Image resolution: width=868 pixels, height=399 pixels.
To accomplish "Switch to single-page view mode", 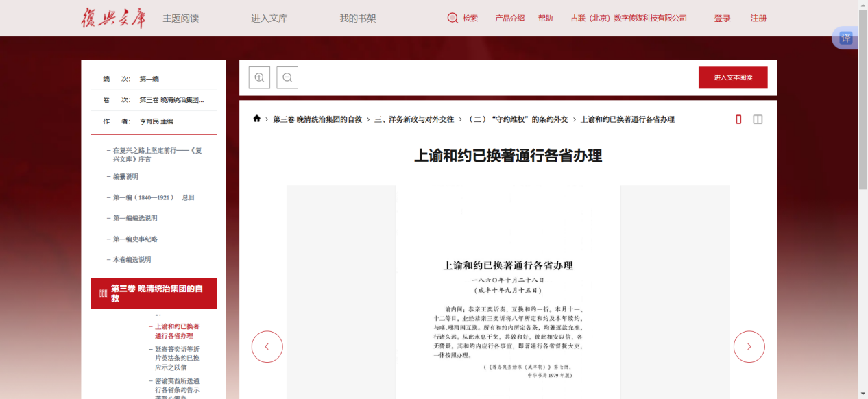I will (738, 119).
